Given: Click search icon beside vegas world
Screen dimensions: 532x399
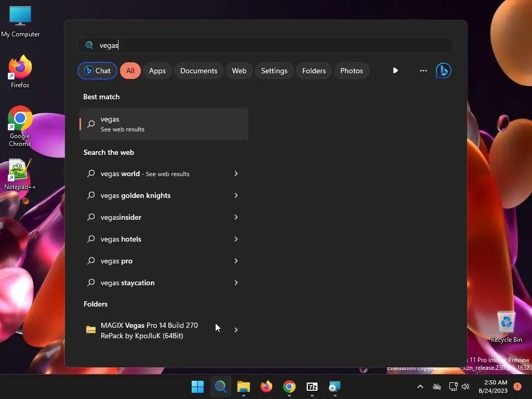Looking at the screenshot, I should pyautogui.click(x=91, y=174).
